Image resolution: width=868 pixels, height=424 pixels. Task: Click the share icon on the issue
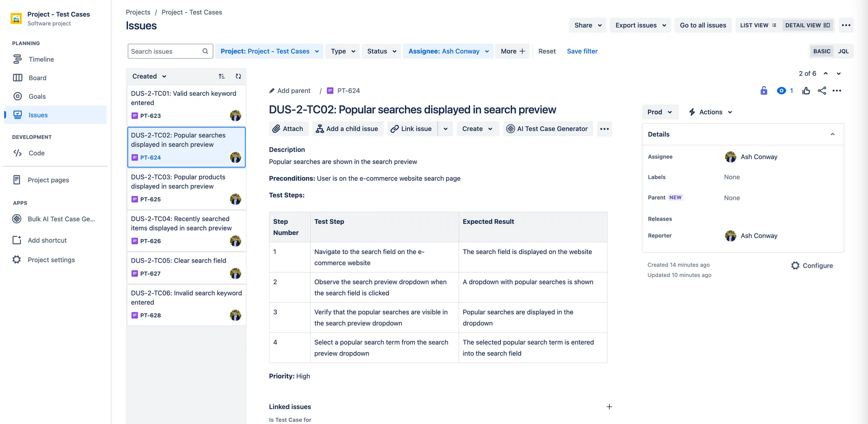[x=822, y=91]
